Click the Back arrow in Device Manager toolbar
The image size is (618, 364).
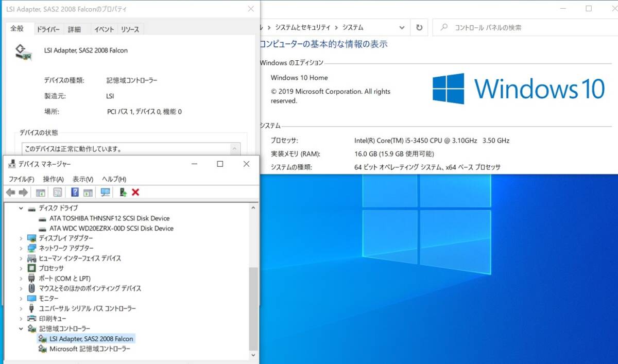10,192
